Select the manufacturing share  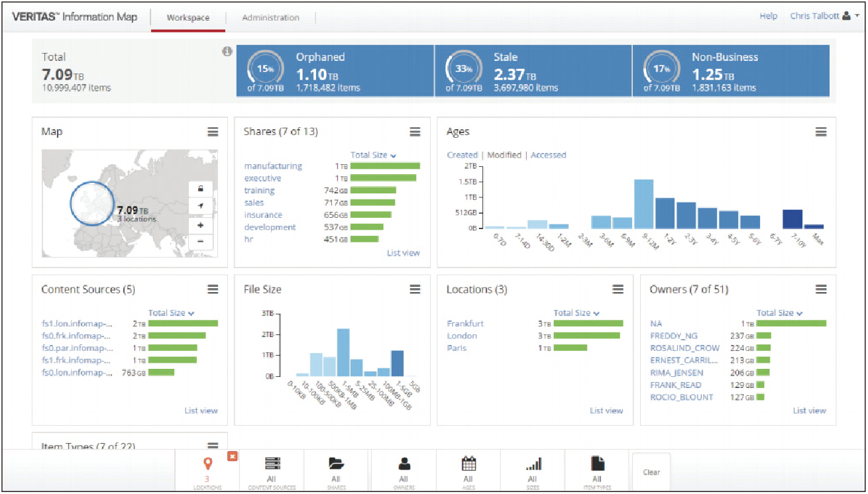click(273, 166)
